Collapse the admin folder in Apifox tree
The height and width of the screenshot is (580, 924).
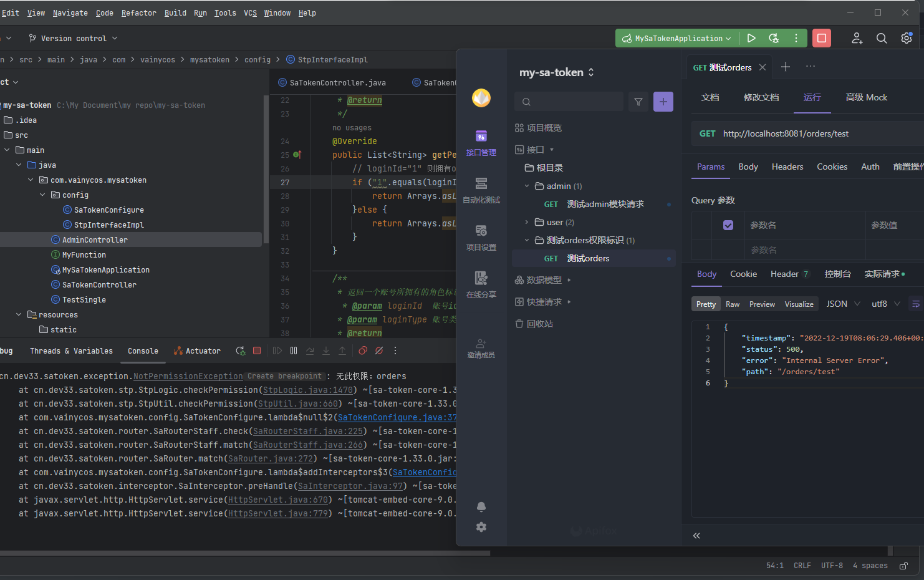(527, 186)
